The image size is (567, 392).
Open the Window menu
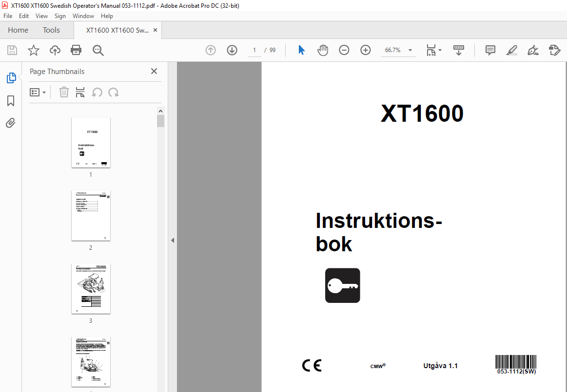click(83, 16)
